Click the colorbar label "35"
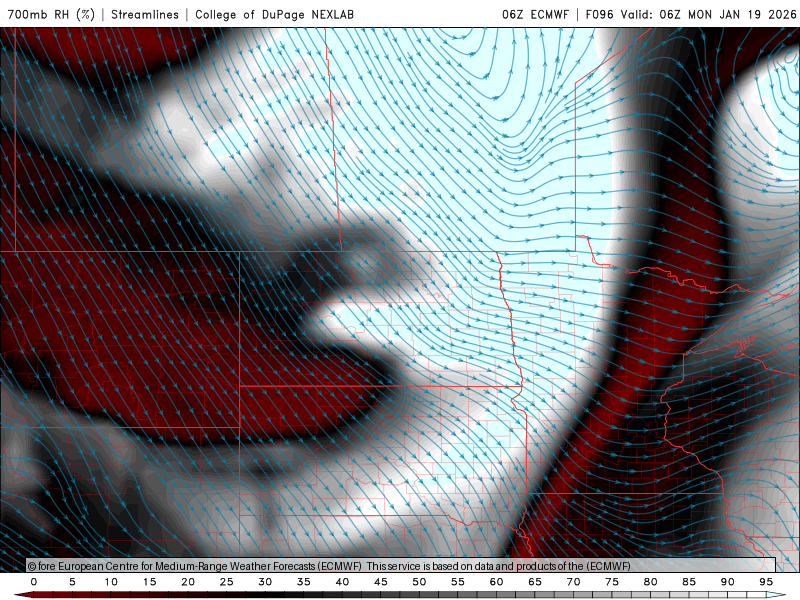Image resolution: width=800 pixels, height=600 pixels. (x=304, y=582)
